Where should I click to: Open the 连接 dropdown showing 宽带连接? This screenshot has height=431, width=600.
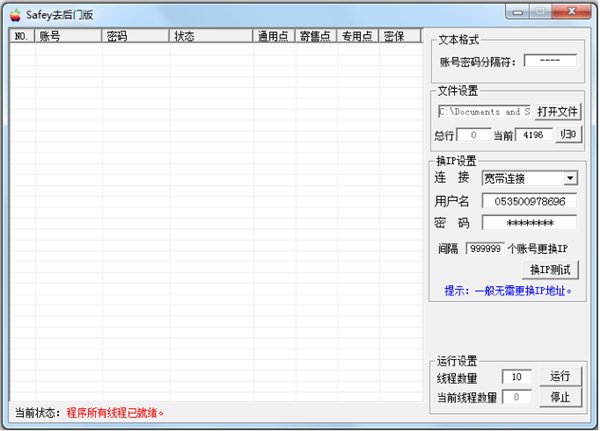pyautogui.click(x=530, y=178)
